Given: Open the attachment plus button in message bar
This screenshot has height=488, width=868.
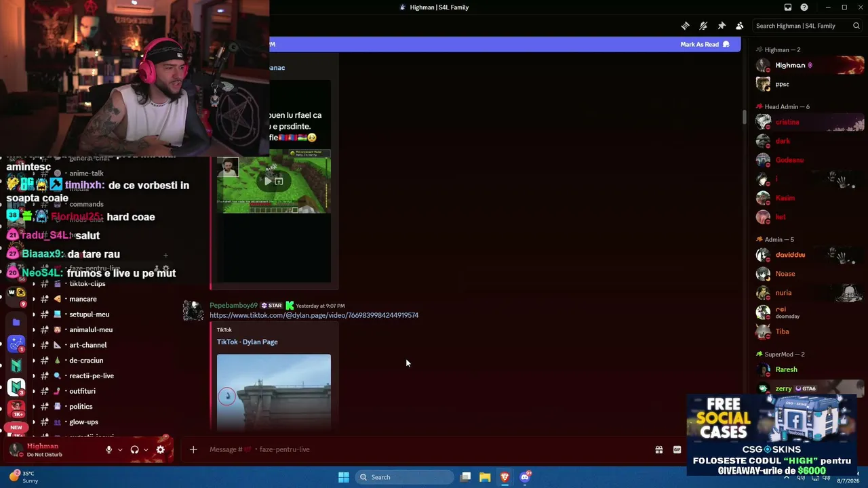Looking at the screenshot, I should coord(193,449).
